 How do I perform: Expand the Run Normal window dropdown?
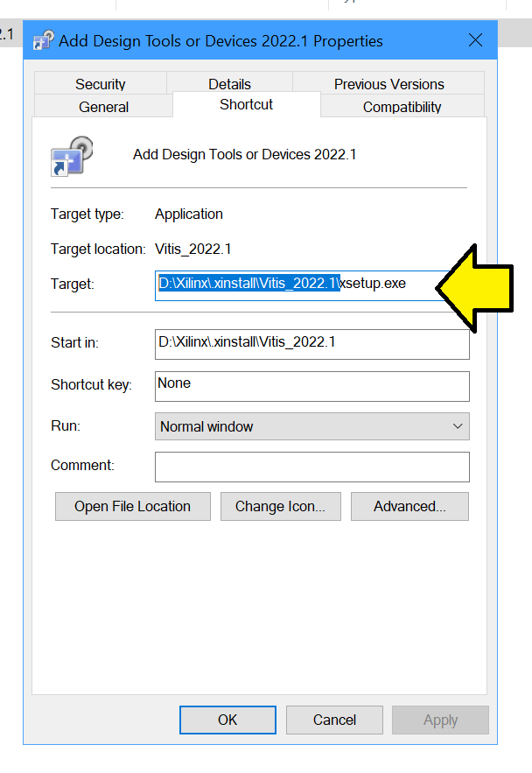coord(312,426)
